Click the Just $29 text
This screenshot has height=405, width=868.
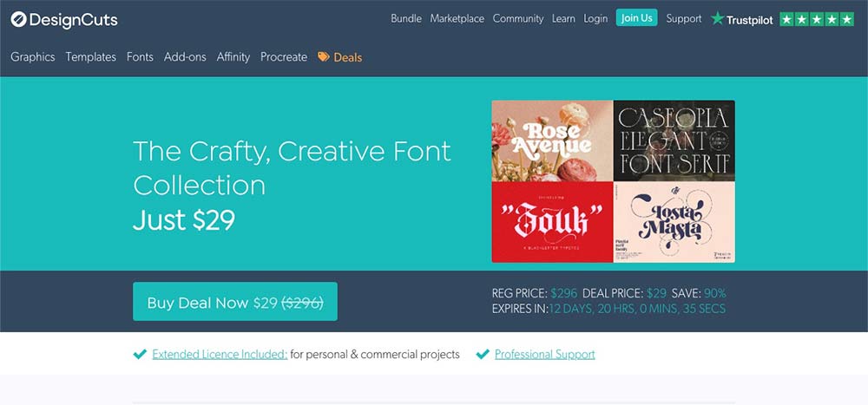[x=184, y=220]
